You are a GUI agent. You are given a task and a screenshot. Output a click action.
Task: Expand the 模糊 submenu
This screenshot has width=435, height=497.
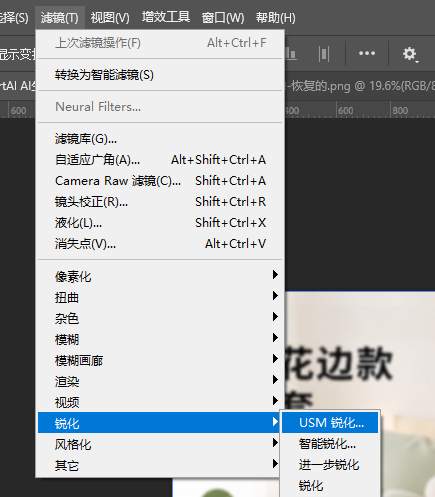coord(160,339)
